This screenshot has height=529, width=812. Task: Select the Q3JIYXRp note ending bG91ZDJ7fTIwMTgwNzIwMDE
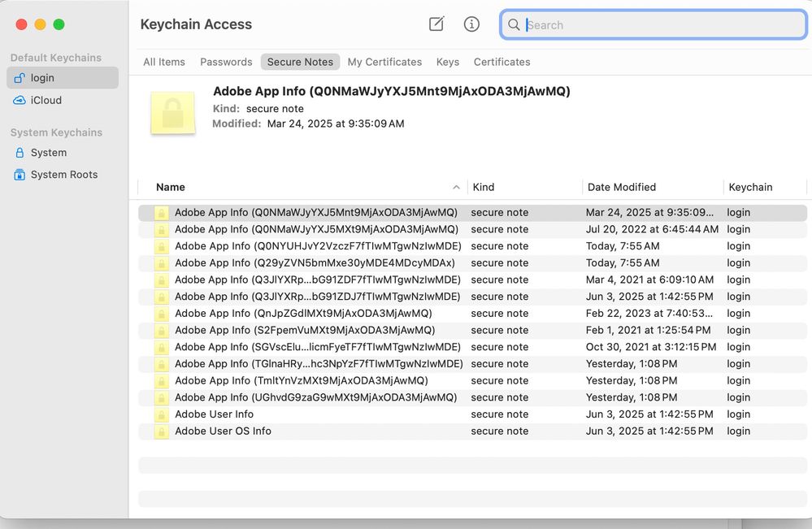point(472,297)
